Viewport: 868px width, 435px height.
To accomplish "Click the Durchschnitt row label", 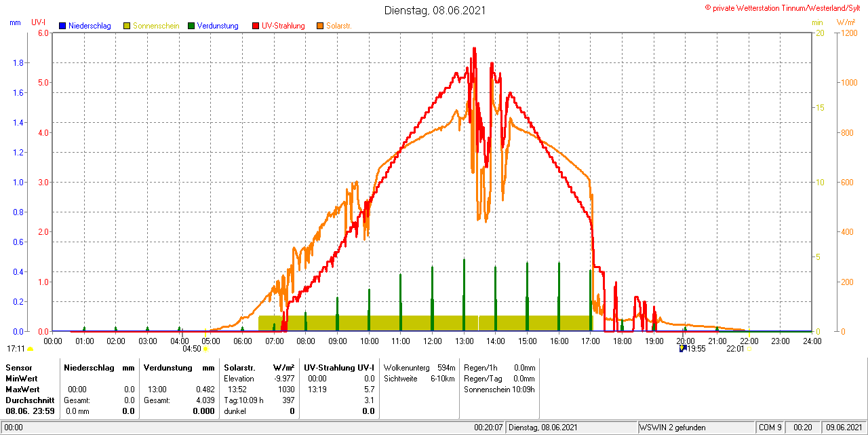I will click(x=30, y=400).
